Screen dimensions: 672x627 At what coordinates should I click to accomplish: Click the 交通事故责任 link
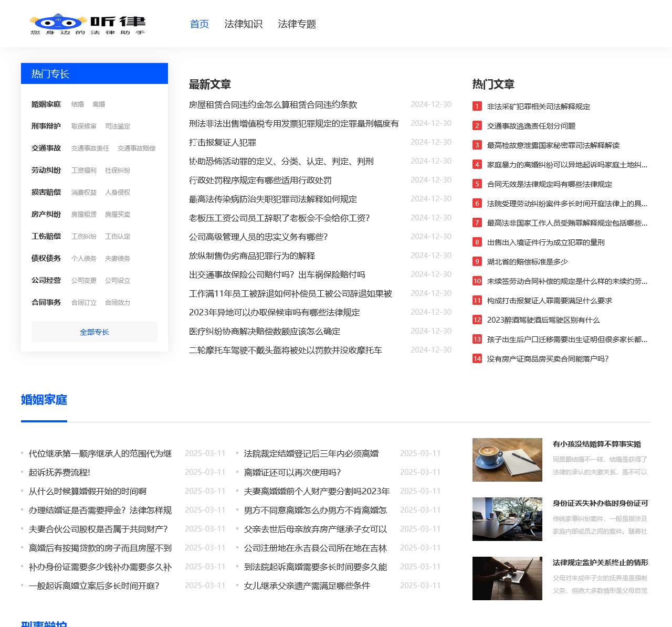[x=90, y=148]
